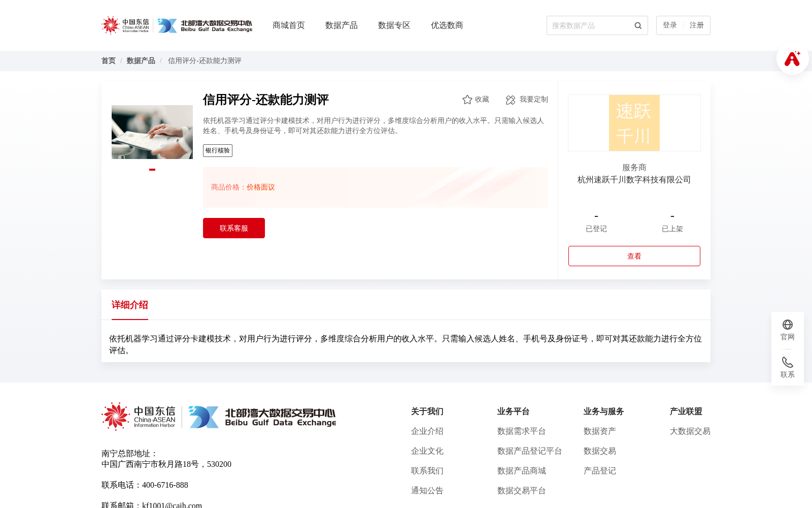812x508 pixels.
Task: Click the 我要定制 text link
Action: click(x=534, y=100)
